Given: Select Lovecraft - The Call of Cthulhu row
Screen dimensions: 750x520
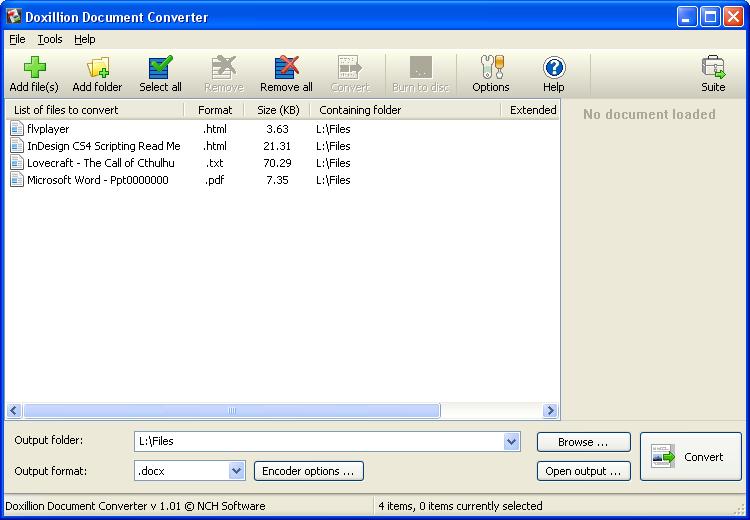Looking at the screenshot, I should (282, 163).
